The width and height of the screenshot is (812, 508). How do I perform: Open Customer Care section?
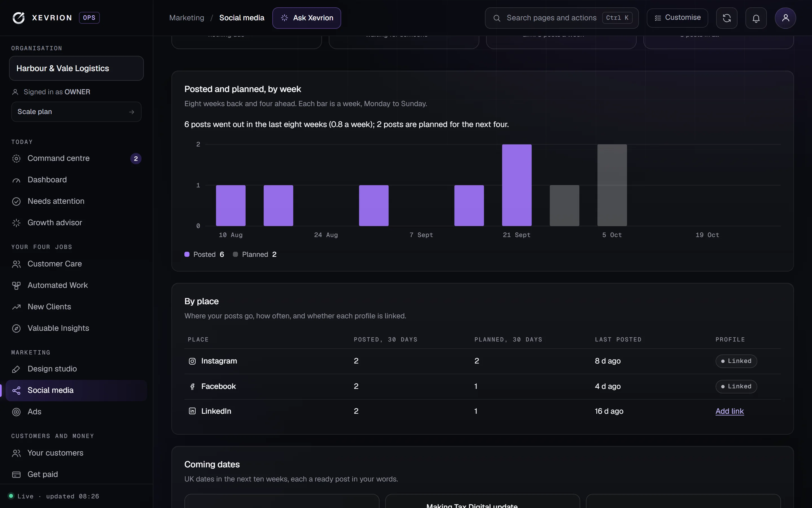tap(76, 264)
